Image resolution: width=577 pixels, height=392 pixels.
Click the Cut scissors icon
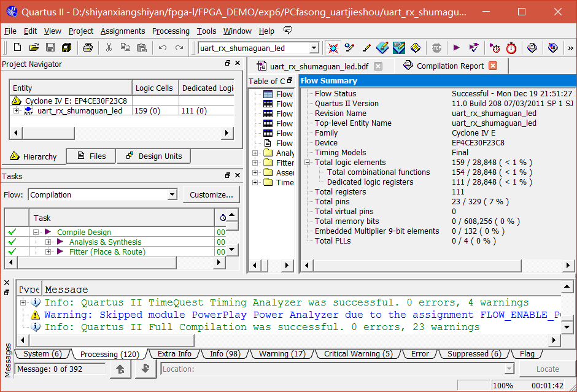109,47
